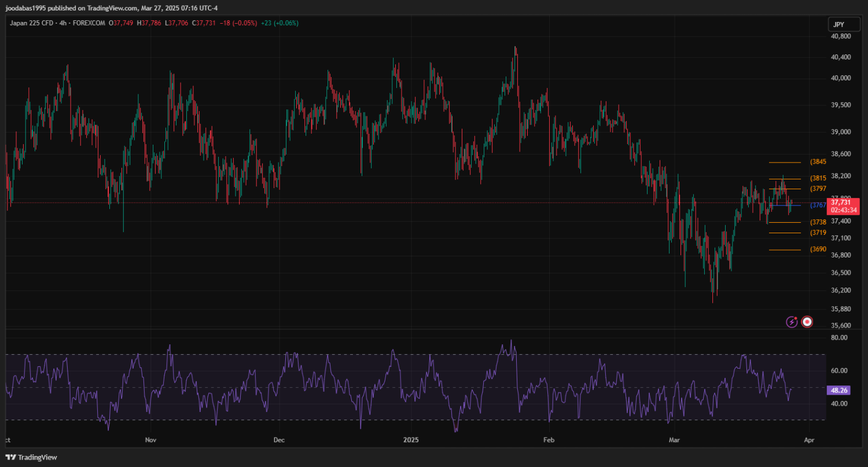Click the purple lightning bolt event icon
This screenshot has width=868, height=467.
[x=792, y=322]
